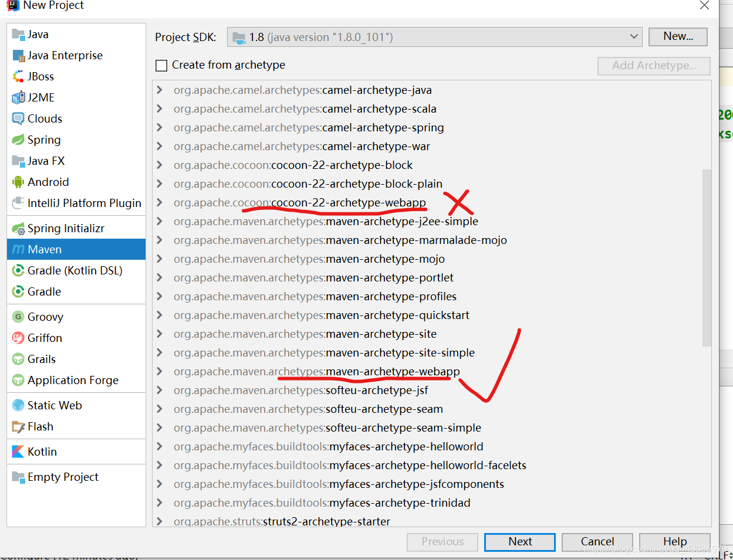This screenshot has height=560, width=733.
Task: Click the Static Web globe icon
Action: [x=18, y=405]
